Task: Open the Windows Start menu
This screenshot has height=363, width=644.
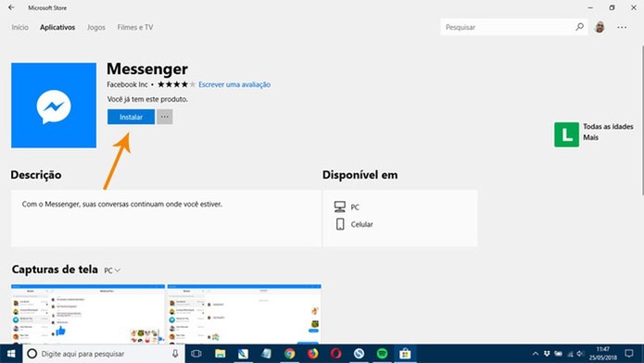Action: pos(11,354)
